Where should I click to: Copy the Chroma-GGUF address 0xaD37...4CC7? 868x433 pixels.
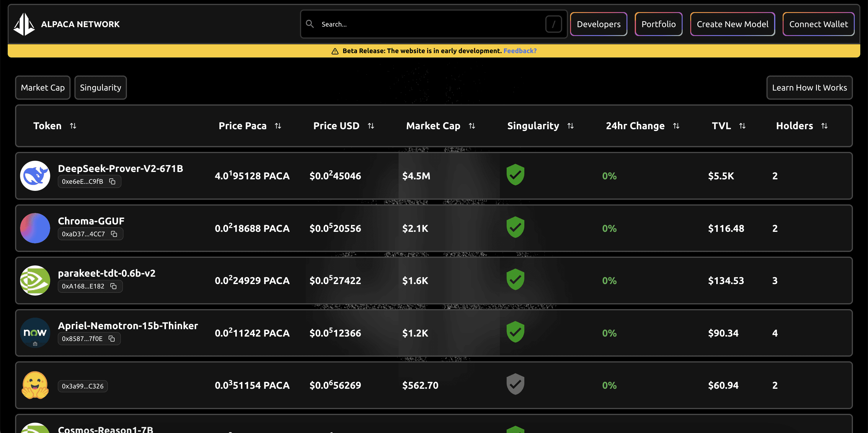click(x=114, y=234)
